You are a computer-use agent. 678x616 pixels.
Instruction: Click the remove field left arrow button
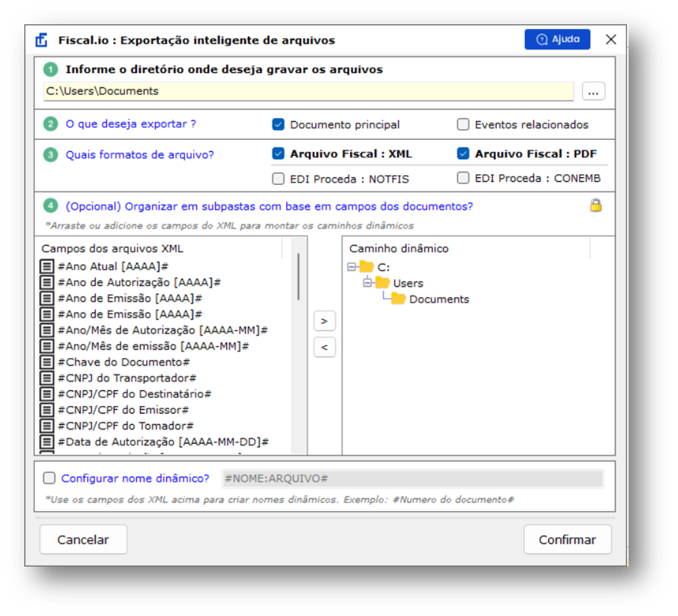point(324,347)
